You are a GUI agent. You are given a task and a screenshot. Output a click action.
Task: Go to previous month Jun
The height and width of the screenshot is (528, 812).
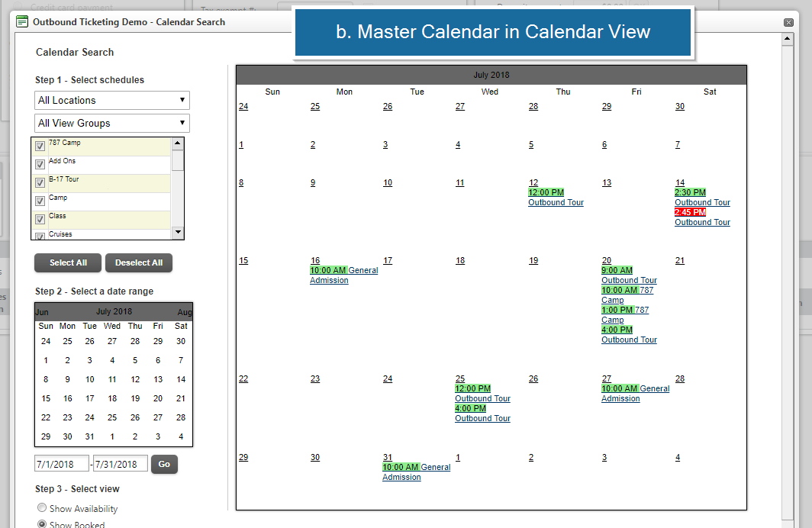[x=42, y=312]
